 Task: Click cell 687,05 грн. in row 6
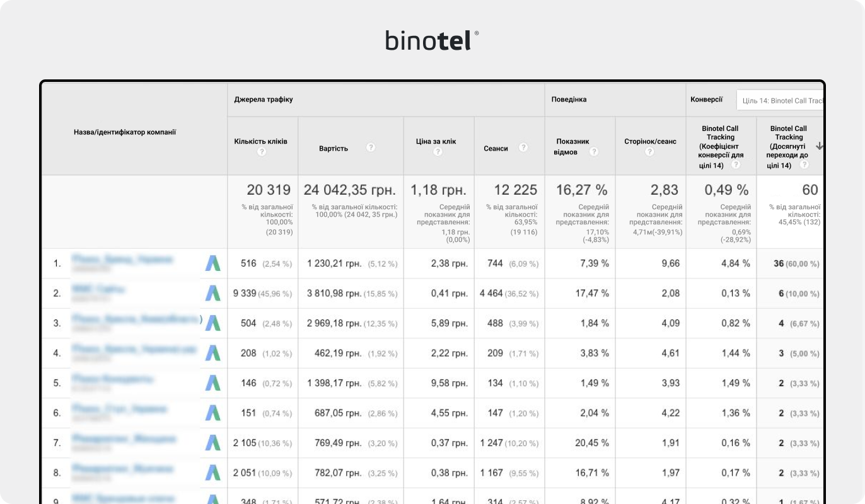point(338,413)
